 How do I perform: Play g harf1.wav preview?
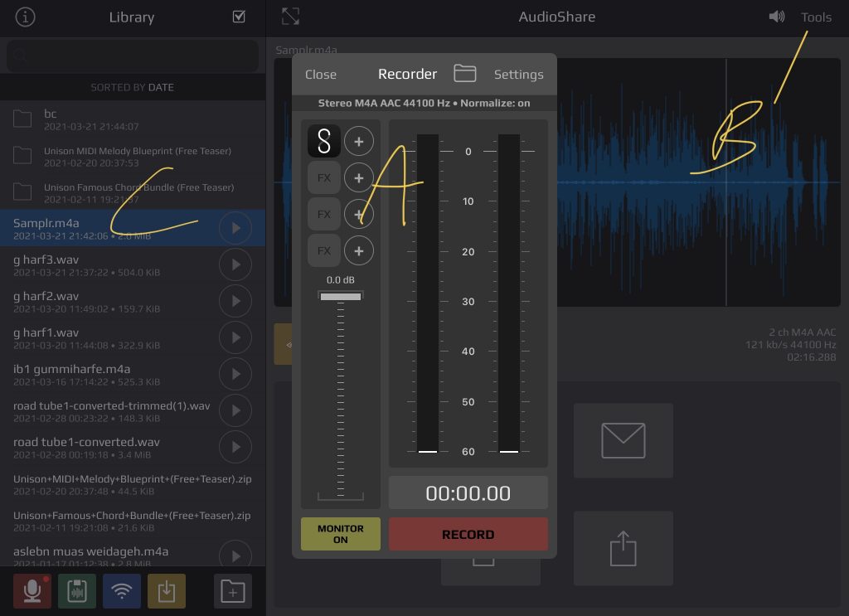coord(235,337)
